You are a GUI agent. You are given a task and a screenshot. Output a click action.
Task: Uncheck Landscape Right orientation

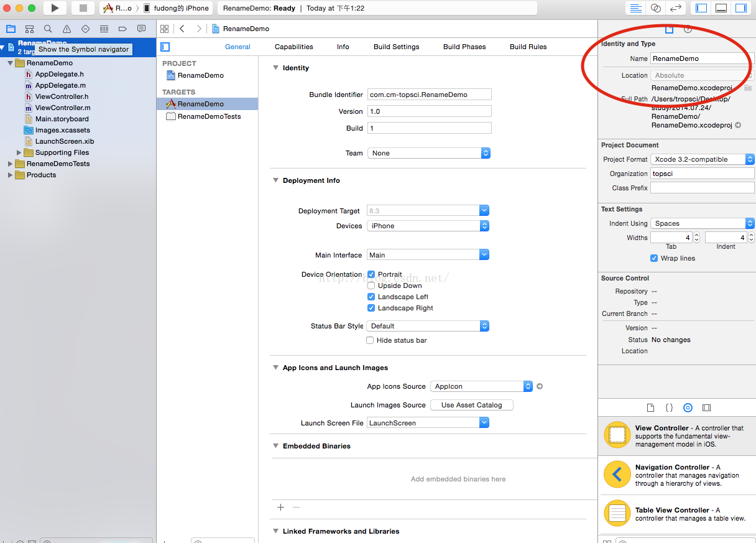(371, 308)
